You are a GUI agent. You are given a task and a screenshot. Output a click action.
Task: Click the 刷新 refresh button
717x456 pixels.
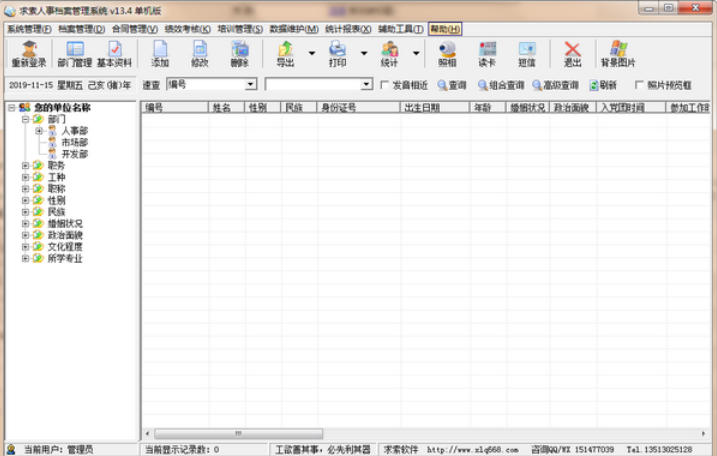click(x=603, y=85)
